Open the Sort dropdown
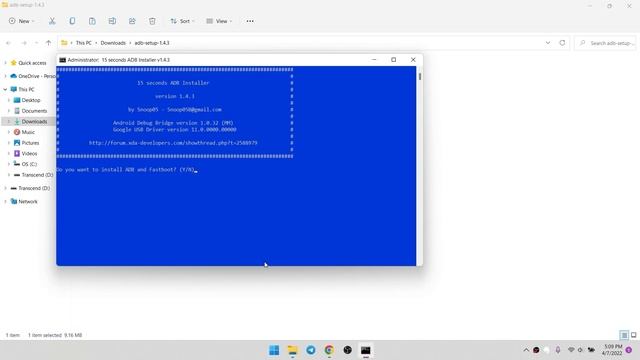The image size is (640, 360). coord(182,21)
